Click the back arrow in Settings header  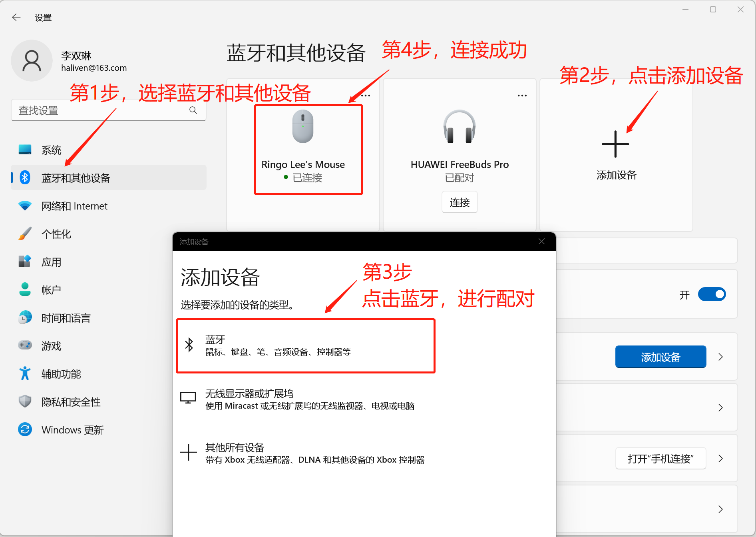pyautogui.click(x=16, y=17)
